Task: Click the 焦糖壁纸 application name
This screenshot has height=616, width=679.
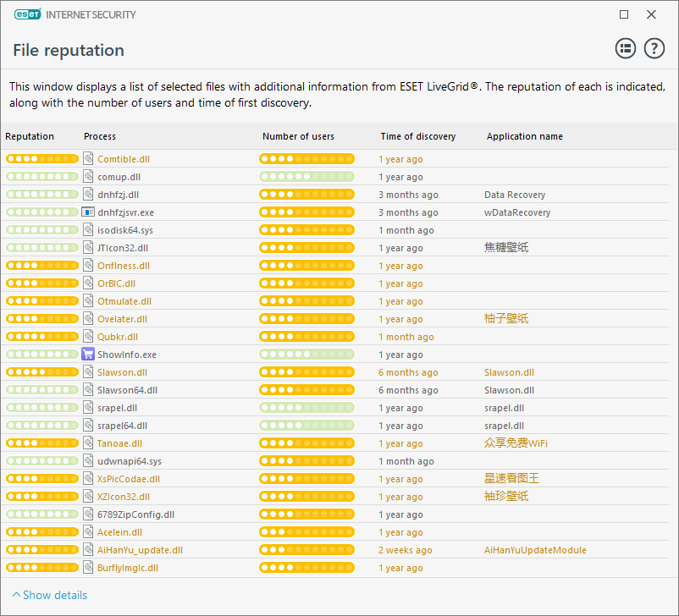Action: [506, 248]
